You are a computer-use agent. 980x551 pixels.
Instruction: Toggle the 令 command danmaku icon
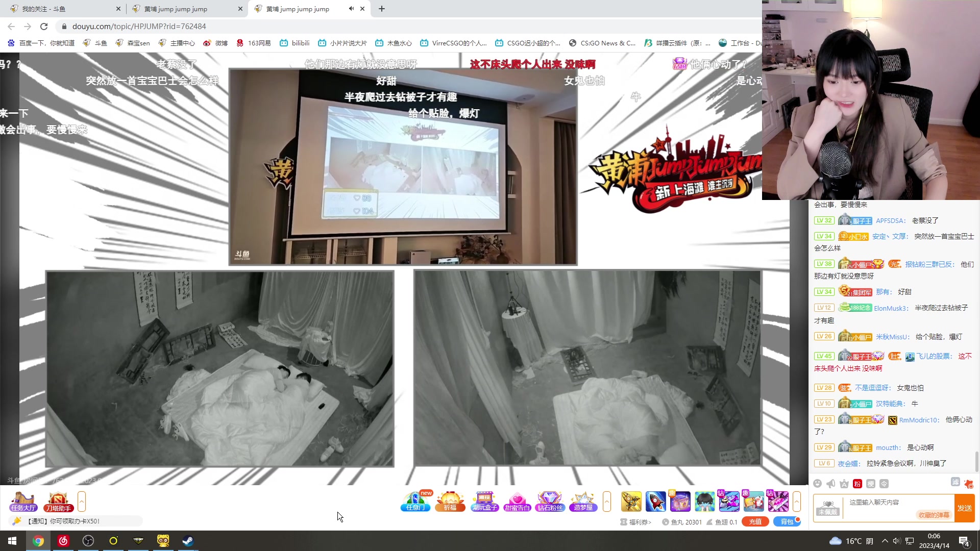click(884, 484)
